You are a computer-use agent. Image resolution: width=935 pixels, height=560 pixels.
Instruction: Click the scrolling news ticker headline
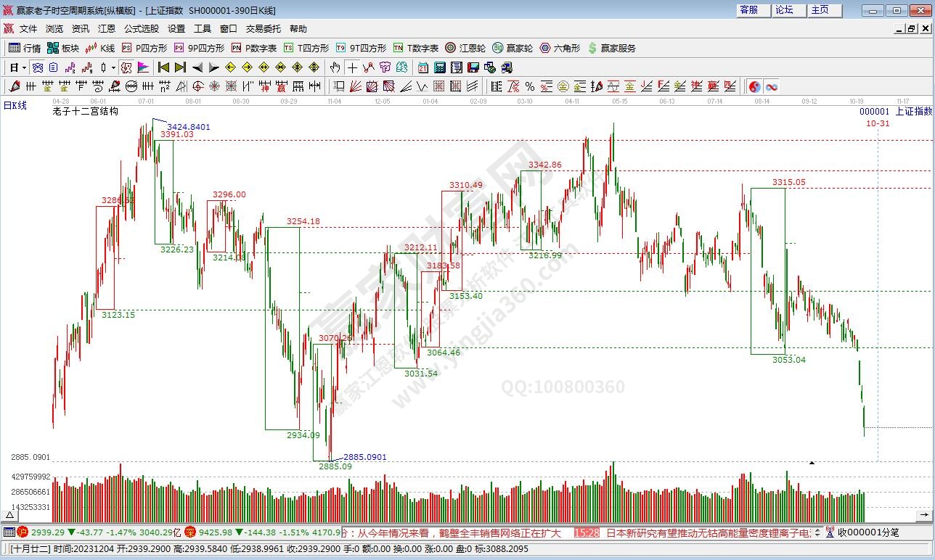pos(457,533)
